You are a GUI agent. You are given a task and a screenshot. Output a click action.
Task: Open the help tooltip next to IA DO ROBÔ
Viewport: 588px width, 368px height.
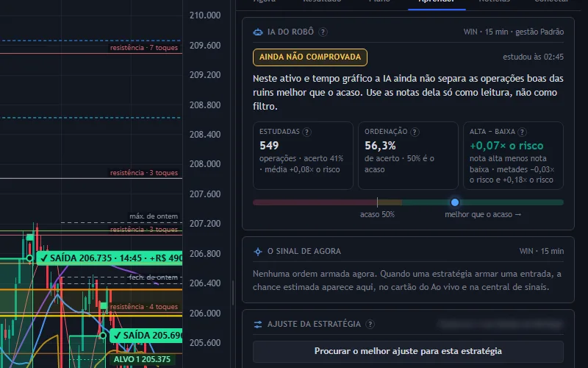(x=323, y=32)
